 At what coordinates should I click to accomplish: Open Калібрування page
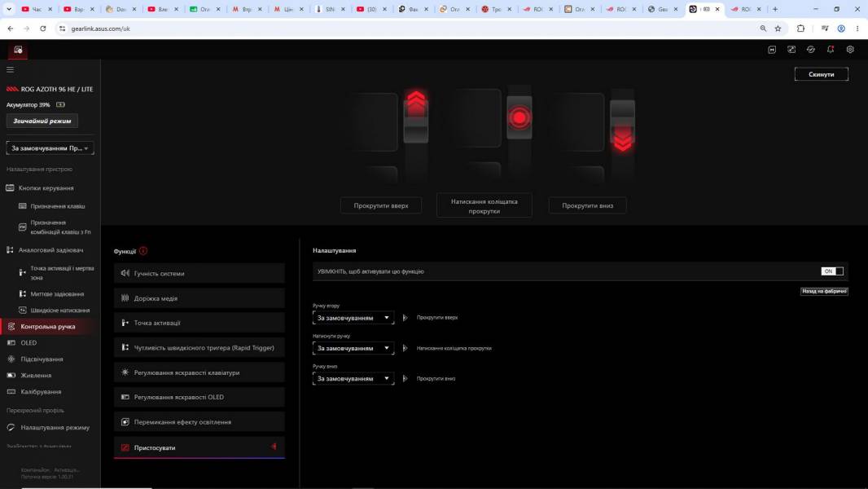click(41, 392)
